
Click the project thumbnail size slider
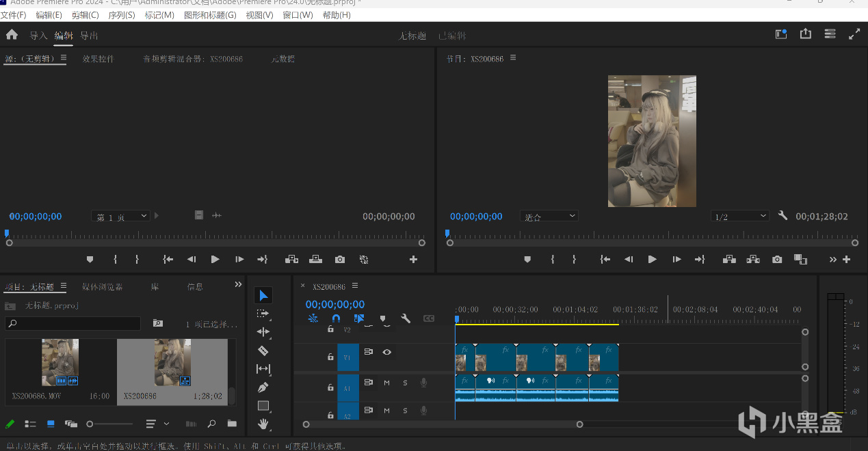pyautogui.click(x=90, y=424)
